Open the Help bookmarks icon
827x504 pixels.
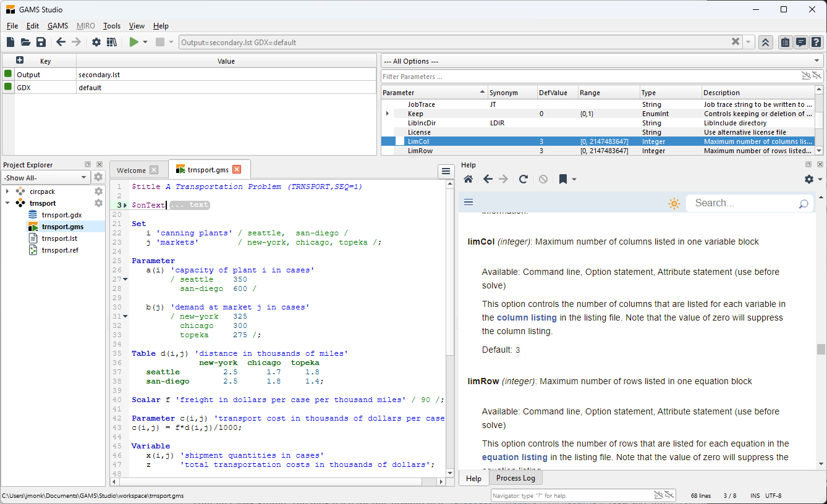click(563, 179)
